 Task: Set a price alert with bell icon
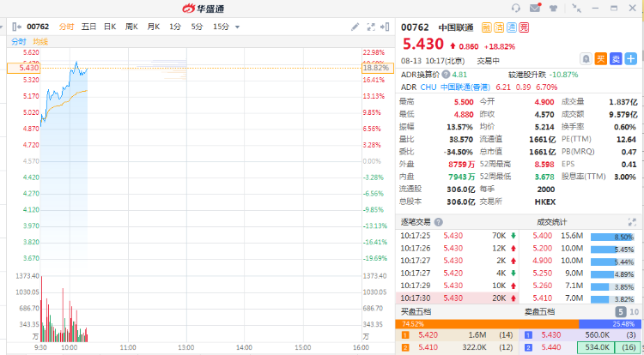click(586, 59)
